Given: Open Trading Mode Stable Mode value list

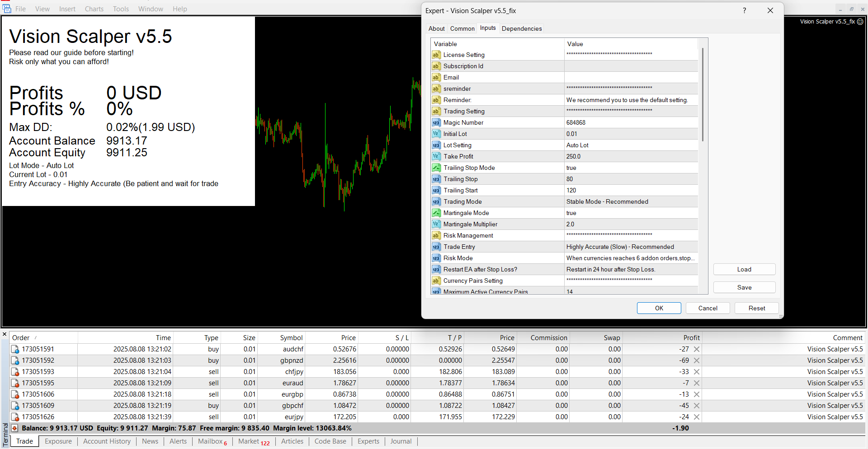Looking at the screenshot, I should point(631,201).
